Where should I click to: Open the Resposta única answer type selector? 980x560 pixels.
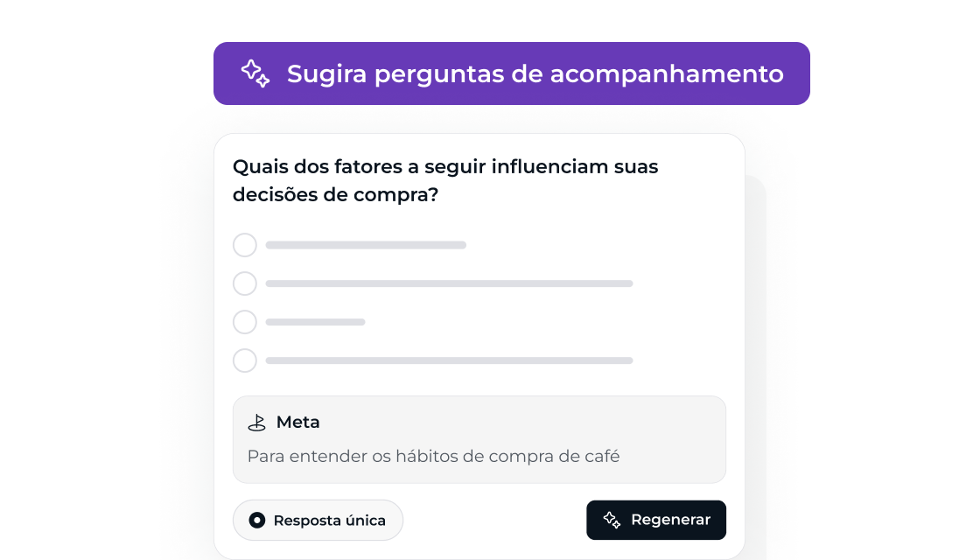pyautogui.click(x=318, y=520)
